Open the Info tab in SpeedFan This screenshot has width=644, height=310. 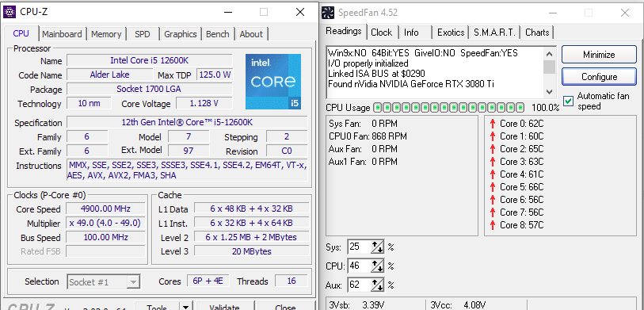coord(411,33)
